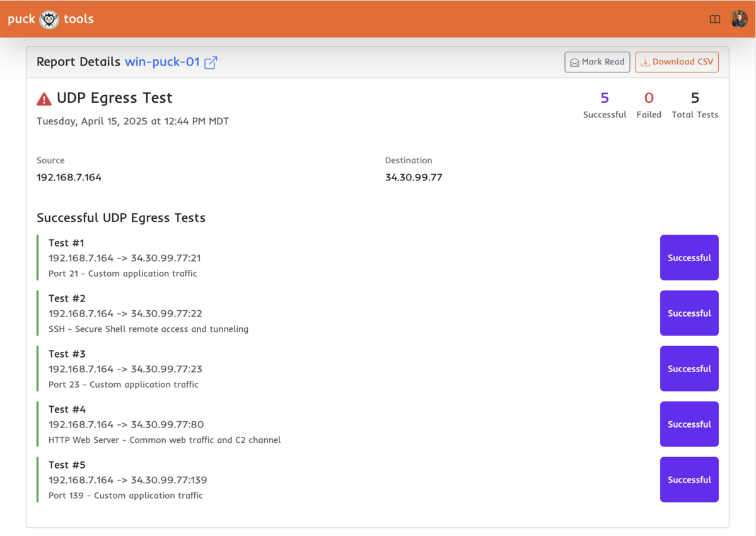This screenshot has height=536, width=756.
Task: Click the puck tools monkey logo
Action: (x=49, y=20)
